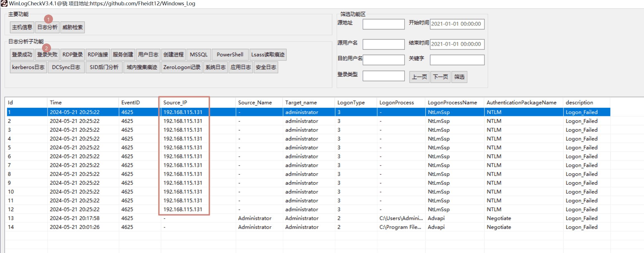Screen dimensions: 644x253
Task: Focus the 登录类型 input field
Action: coord(383,76)
